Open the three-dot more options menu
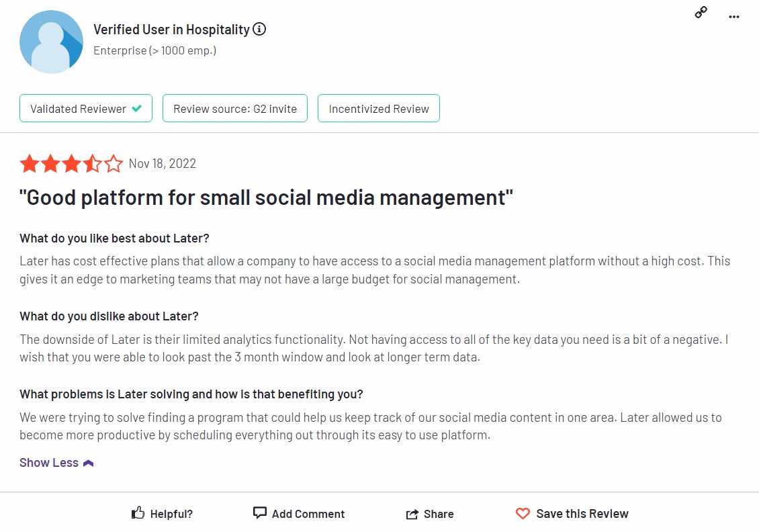759x532 pixels. 734,17
